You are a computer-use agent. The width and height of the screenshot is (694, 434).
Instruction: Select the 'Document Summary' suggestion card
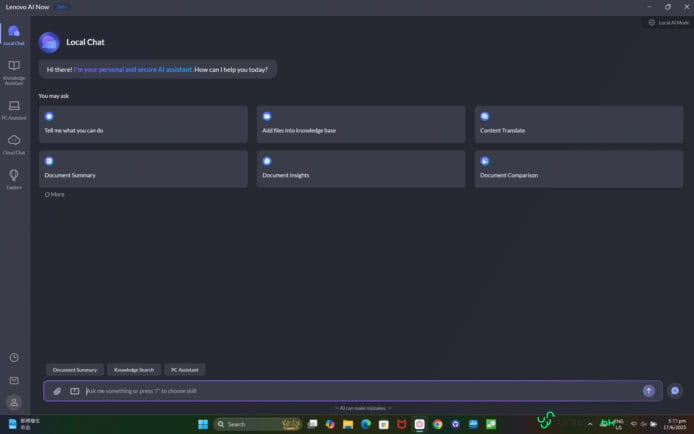pos(143,169)
